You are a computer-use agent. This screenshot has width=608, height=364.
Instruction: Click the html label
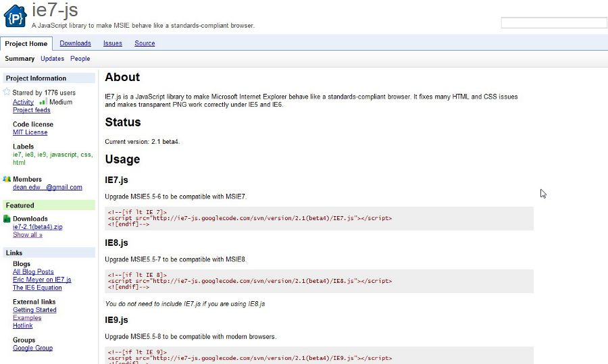click(19, 163)
